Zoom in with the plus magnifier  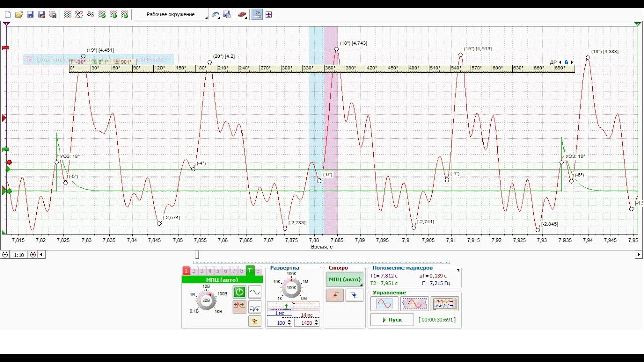tap(33, 255)
